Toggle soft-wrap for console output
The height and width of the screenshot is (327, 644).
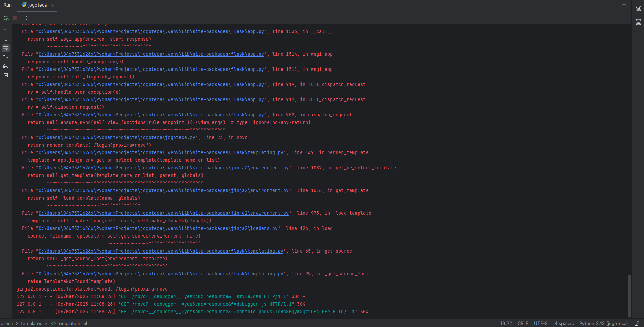[x=6, y=48]
